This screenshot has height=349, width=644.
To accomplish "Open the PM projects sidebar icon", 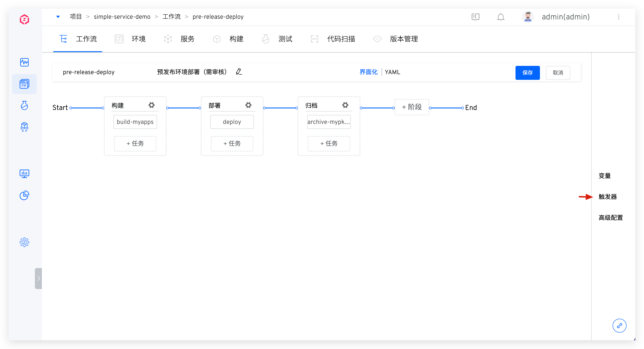I will tap(24, 84).
